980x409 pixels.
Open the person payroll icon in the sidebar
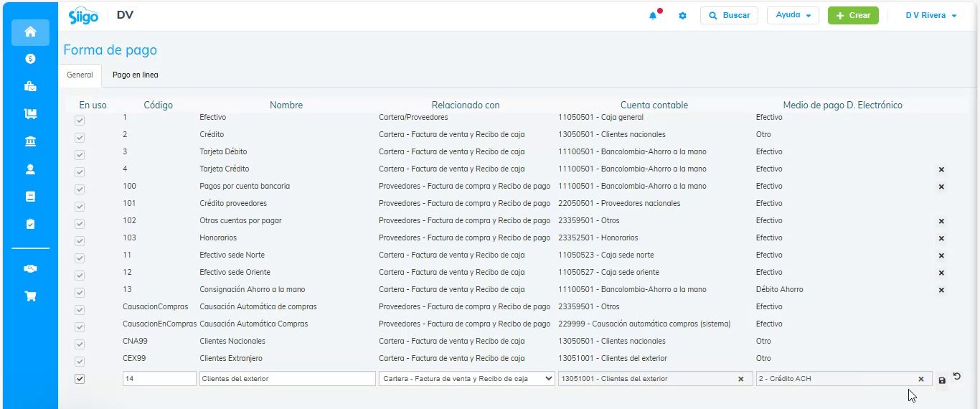[x=30, y=169]
